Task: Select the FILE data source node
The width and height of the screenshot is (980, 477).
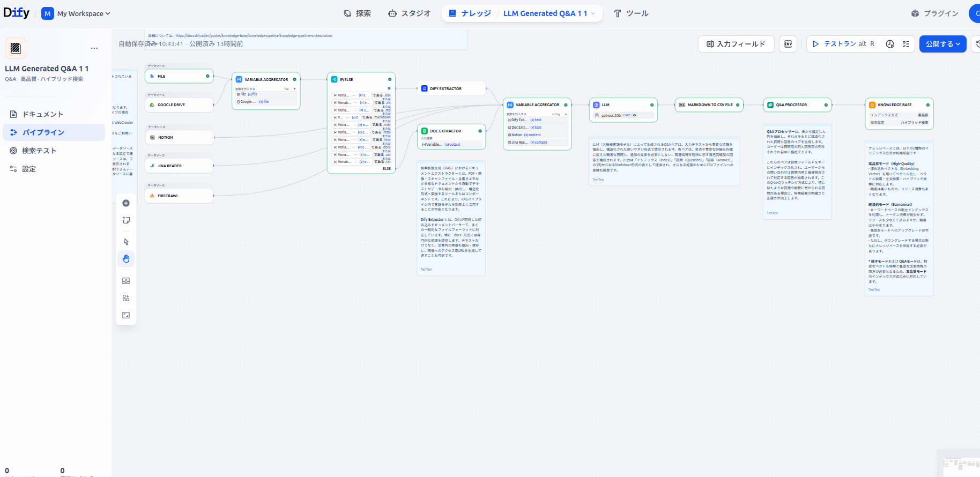Action: (x=179, y=76)
